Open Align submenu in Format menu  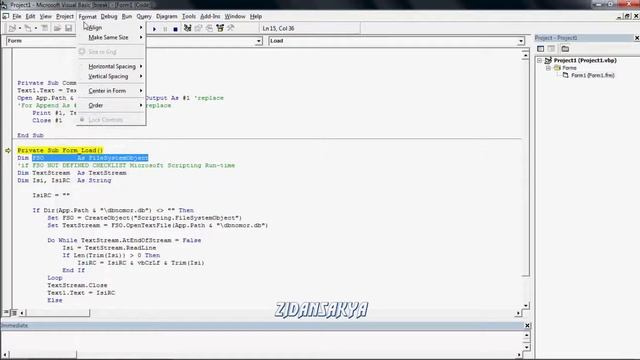pyautogui.click(x=111, y=27)
